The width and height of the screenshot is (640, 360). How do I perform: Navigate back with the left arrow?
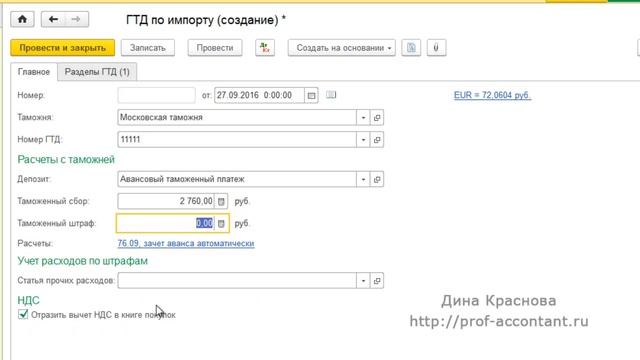tap(53, 19)
